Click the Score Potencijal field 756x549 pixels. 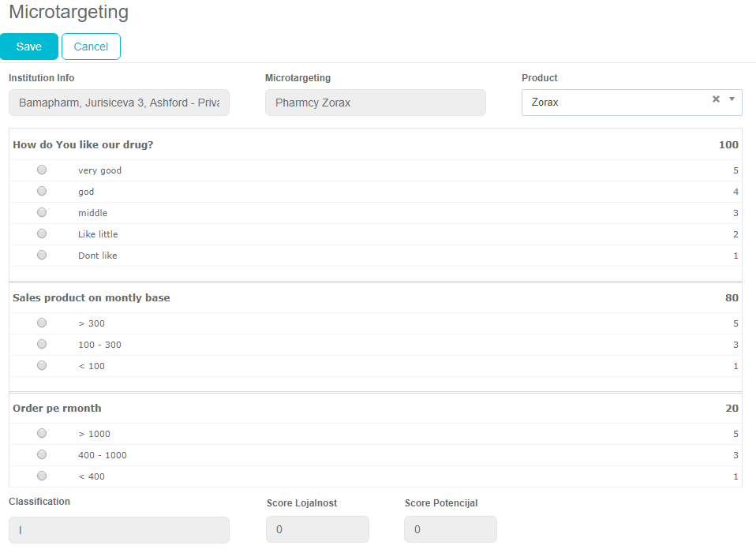pos(451,530)
